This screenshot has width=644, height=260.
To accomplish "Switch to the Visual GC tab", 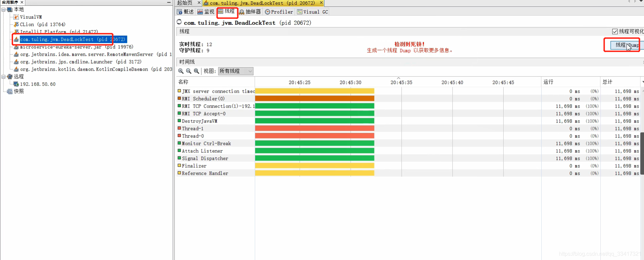I will point(313,12).
